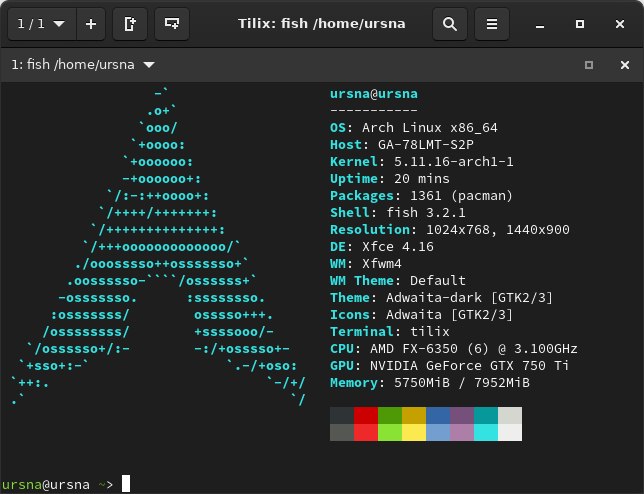
Task: Click the 'Default' WM Theme value
Action: coord(438,281)
